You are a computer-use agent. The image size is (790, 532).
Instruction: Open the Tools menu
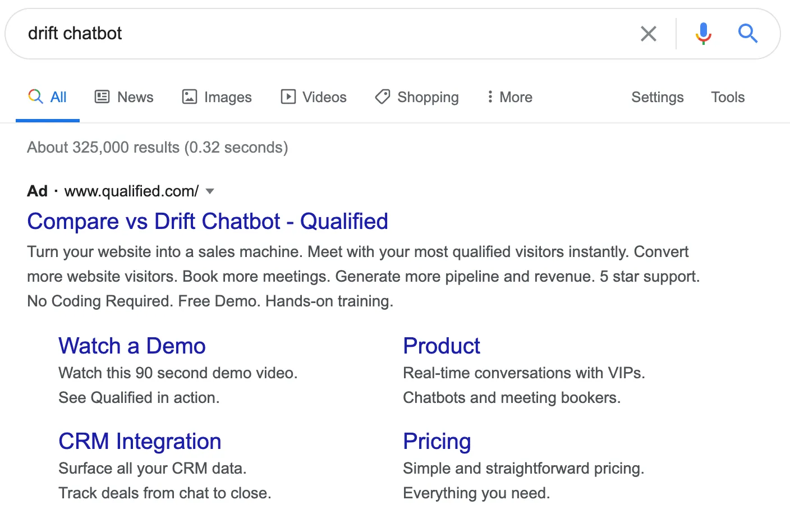tap(727, 97)
